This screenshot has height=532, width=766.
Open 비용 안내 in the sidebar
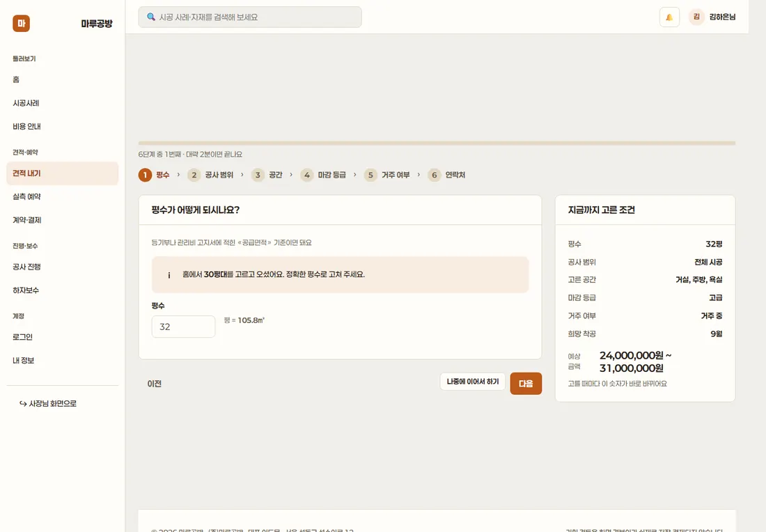(x=63, y=127)
